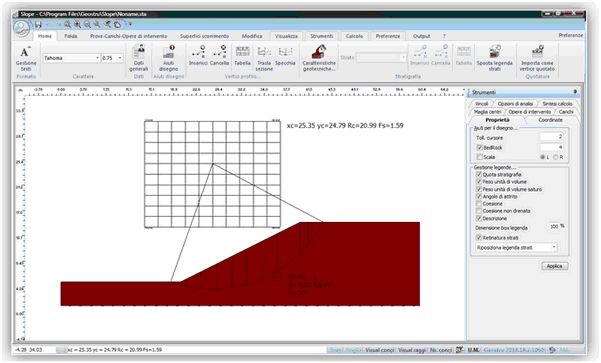Enable the Coesione checkbox
Viewport: 601px width, 363px height.
tap(479, 204)
